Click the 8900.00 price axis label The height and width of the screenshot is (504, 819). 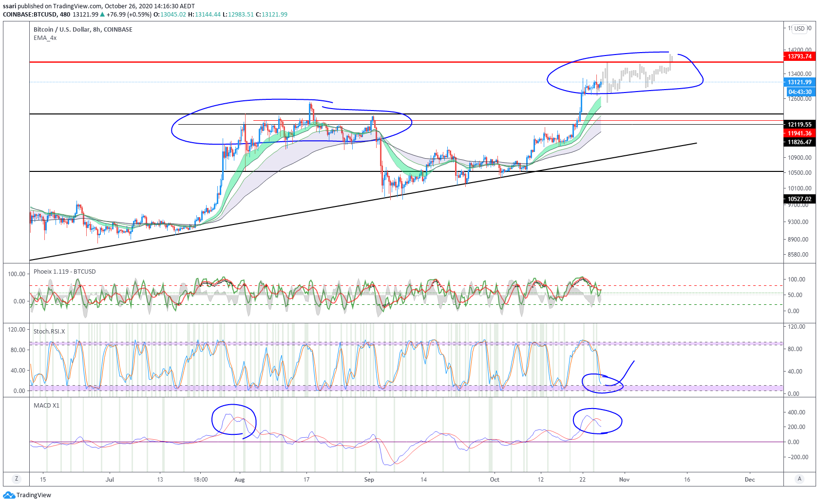798,240
